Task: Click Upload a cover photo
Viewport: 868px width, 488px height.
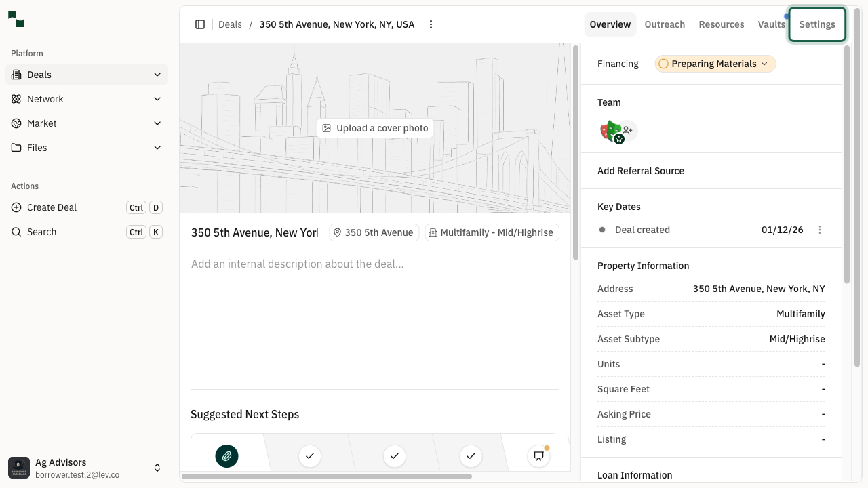Action: point(375,127)
